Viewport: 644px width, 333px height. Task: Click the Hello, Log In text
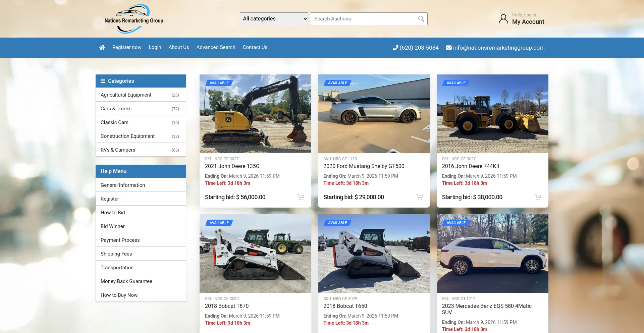524,15
